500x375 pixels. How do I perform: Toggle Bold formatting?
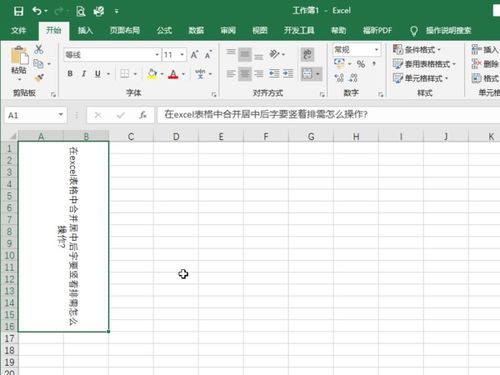(70, 74)
